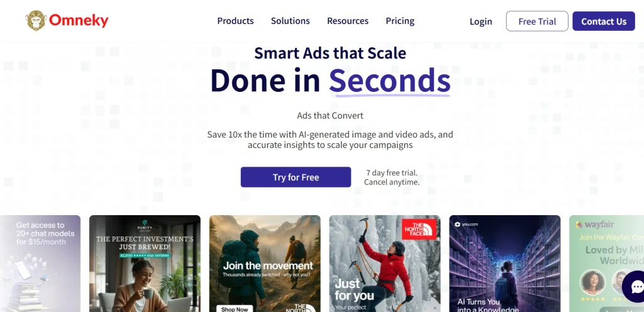This screenshot has height=312, width=644.
Task: Click the Login link
Action: coord(481,21)
